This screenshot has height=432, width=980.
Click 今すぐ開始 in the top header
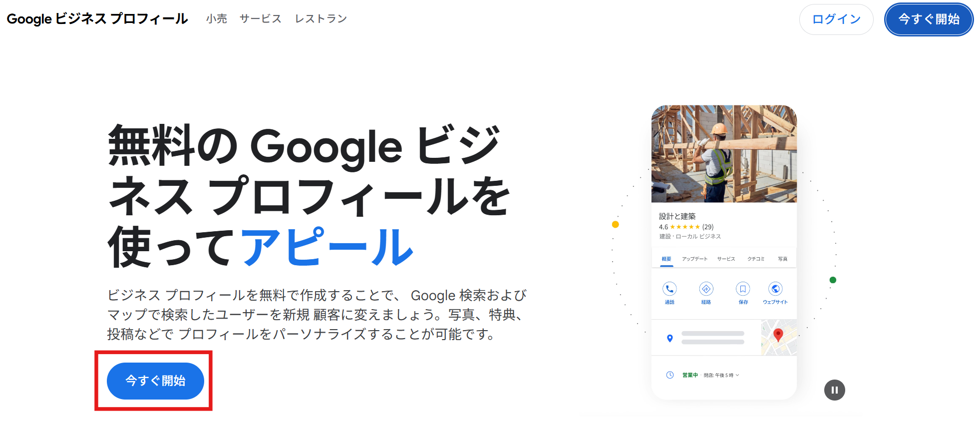929,19
